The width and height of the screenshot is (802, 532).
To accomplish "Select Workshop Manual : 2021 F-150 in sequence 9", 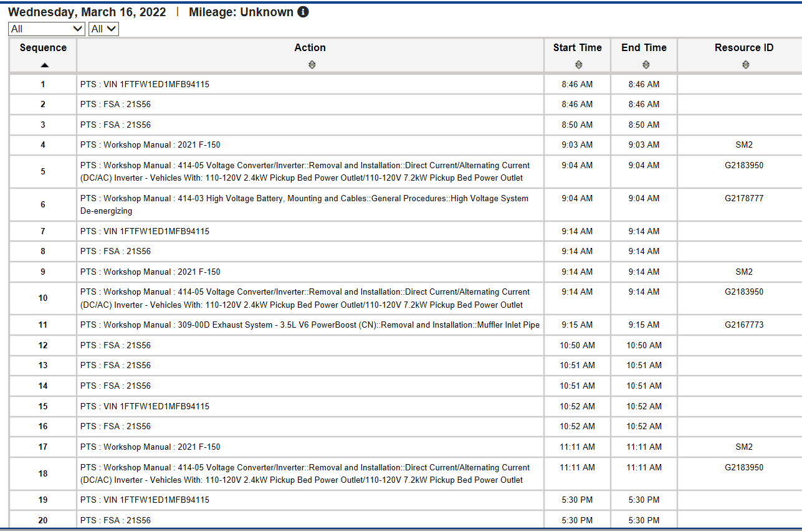I will (150, 272).
